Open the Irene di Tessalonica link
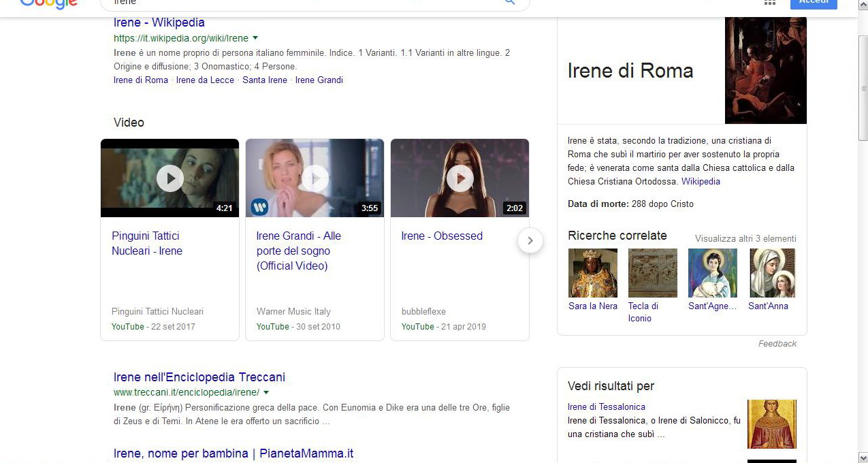This screenshot has height=463, width=868. coord(607,407)
